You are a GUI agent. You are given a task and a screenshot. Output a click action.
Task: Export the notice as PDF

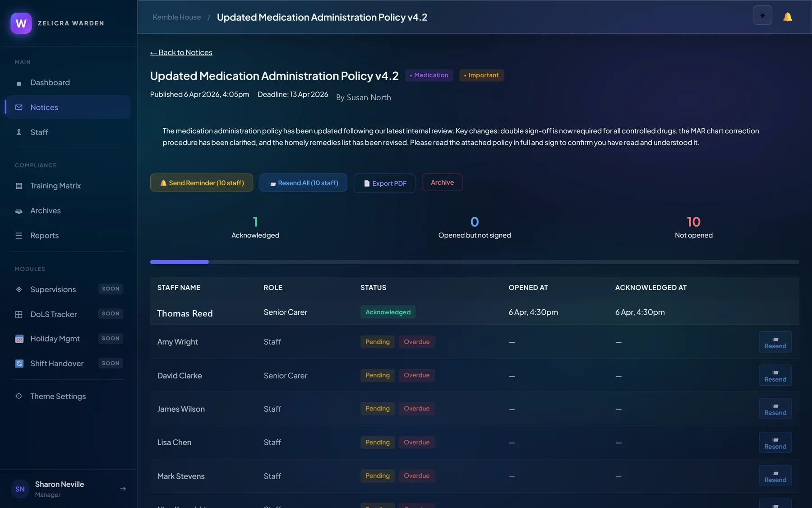coord(384,183)
